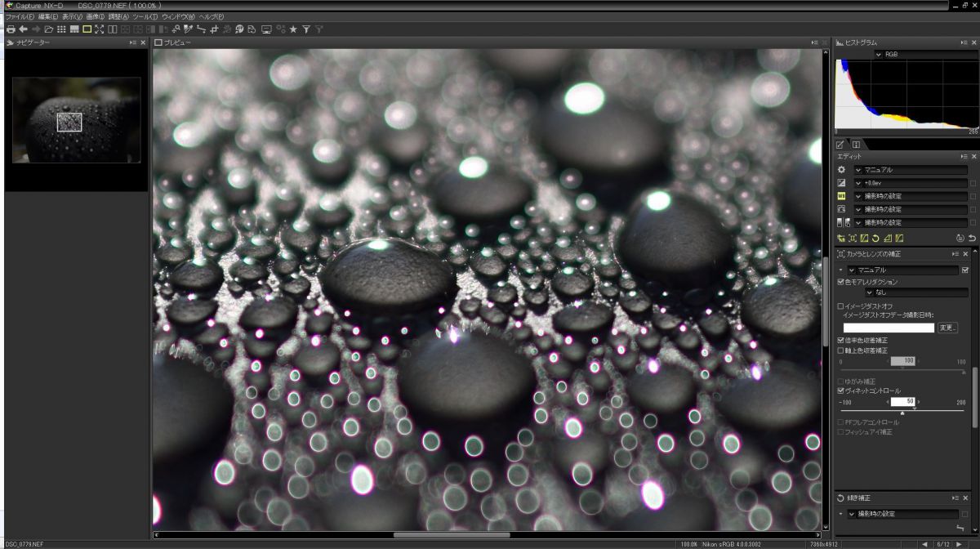Click the 変更 button
Screen dimensions: 980x549
tap(947, 327)
